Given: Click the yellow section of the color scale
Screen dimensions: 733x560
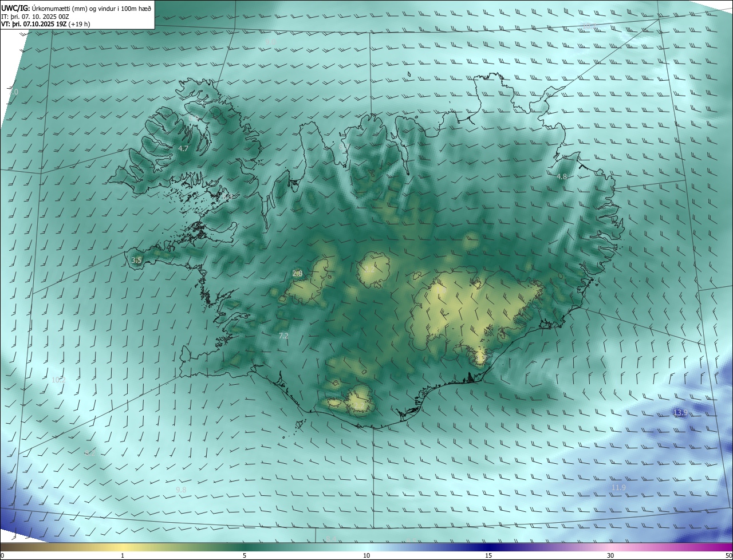Looking at the screenshot, I should 123,547.
